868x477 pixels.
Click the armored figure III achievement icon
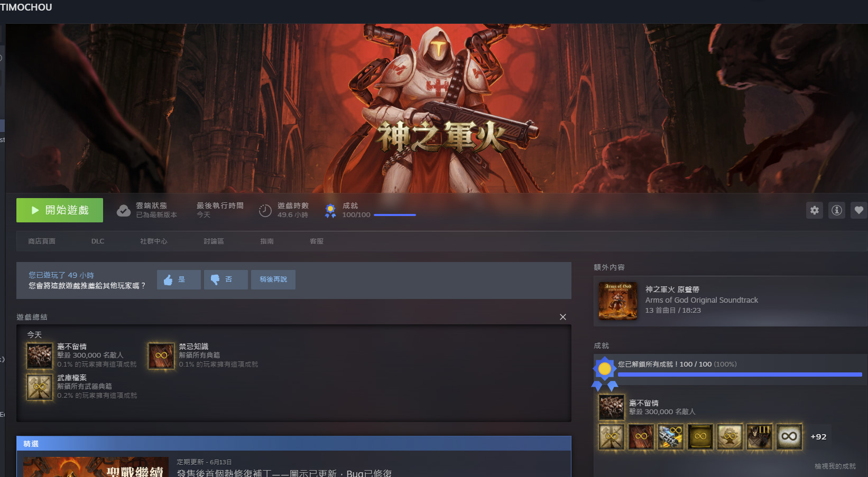760,437
